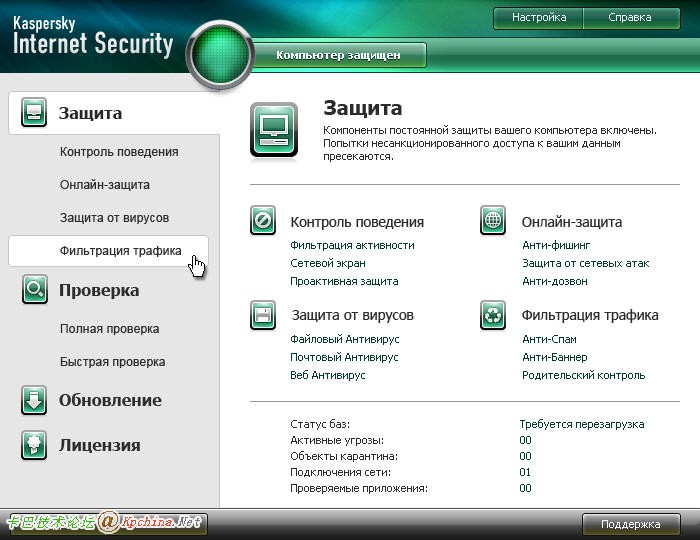Open Контроль поведения in sidebar
Screen dimensions: 700x540
(x=119, y=152)
